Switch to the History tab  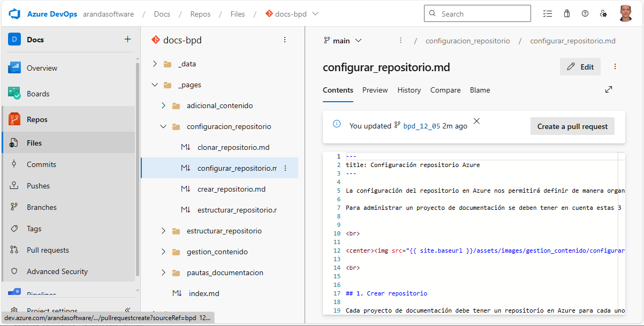coord(409,90)
